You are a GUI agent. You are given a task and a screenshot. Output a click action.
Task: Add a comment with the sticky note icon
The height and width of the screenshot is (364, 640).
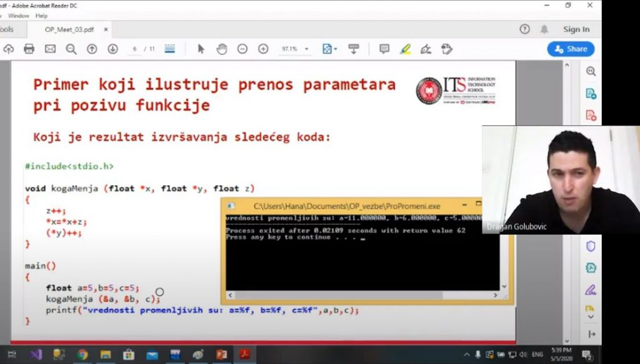384,49
